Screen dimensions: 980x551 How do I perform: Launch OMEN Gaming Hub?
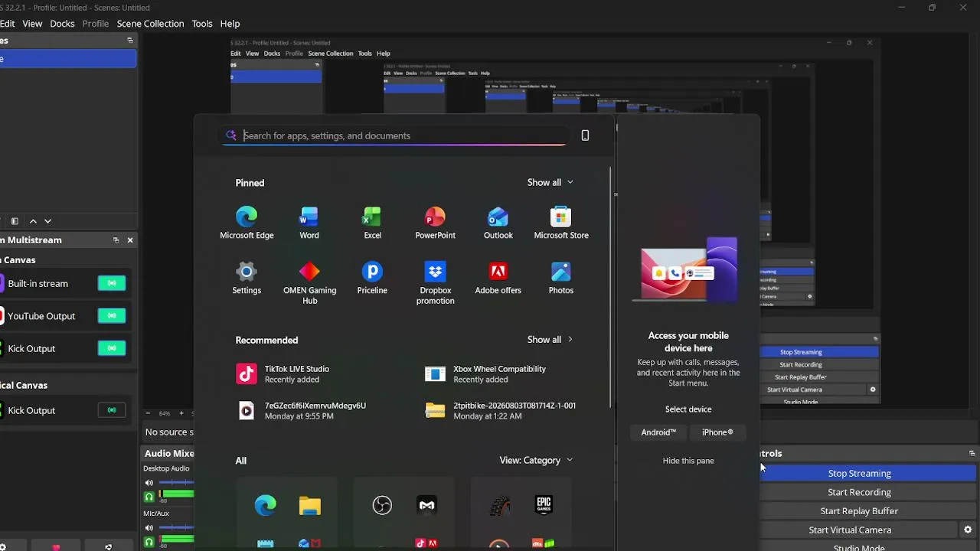[309, 283]
